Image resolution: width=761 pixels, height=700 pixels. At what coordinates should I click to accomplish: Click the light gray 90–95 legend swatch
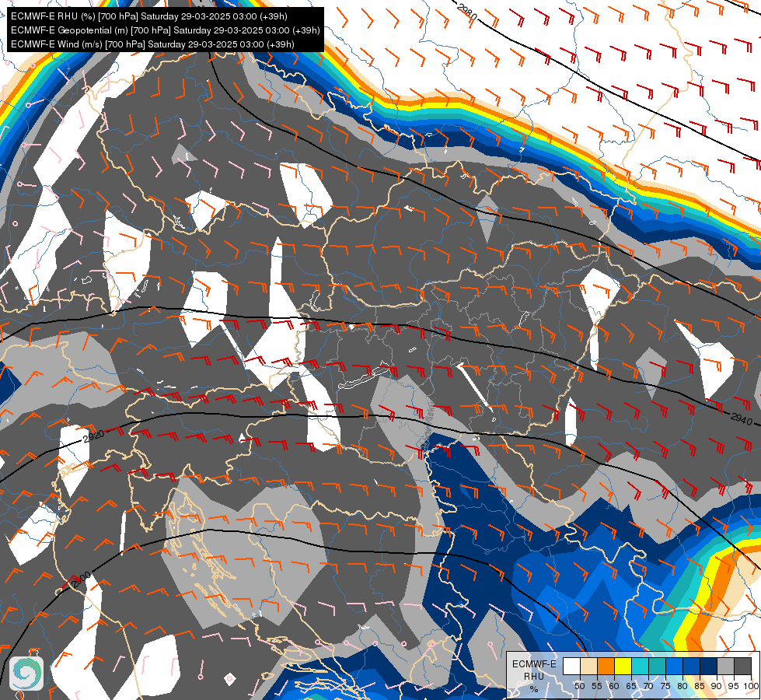pyautogui.click(x=725, y=666)
